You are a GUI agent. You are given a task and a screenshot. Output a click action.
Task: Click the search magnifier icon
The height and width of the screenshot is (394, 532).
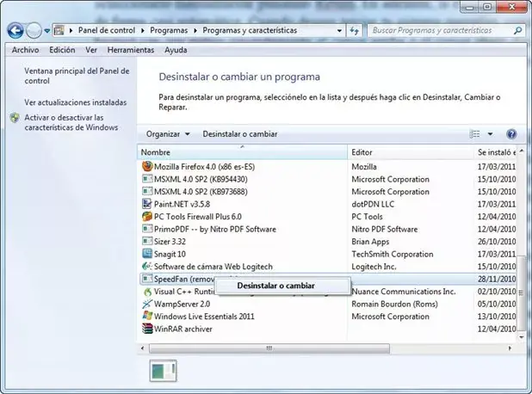(517, 30)
